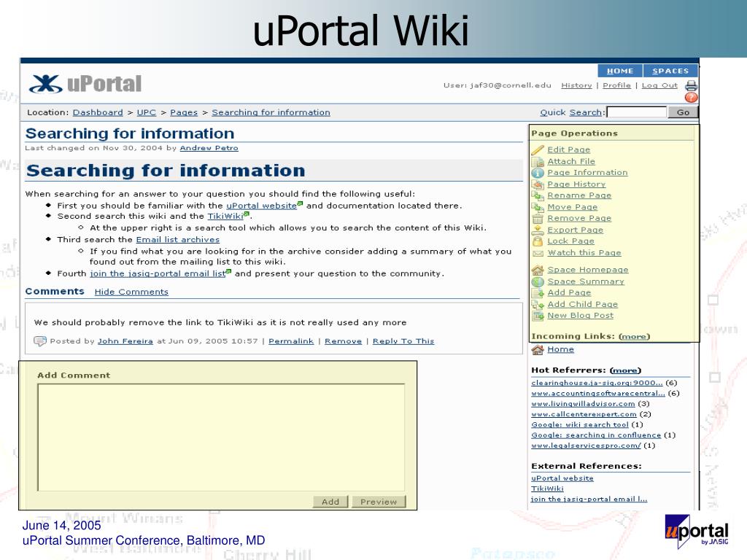Click the Export Page icon
Viewport: 747px width, 560px height.
[x=538, y=230]
